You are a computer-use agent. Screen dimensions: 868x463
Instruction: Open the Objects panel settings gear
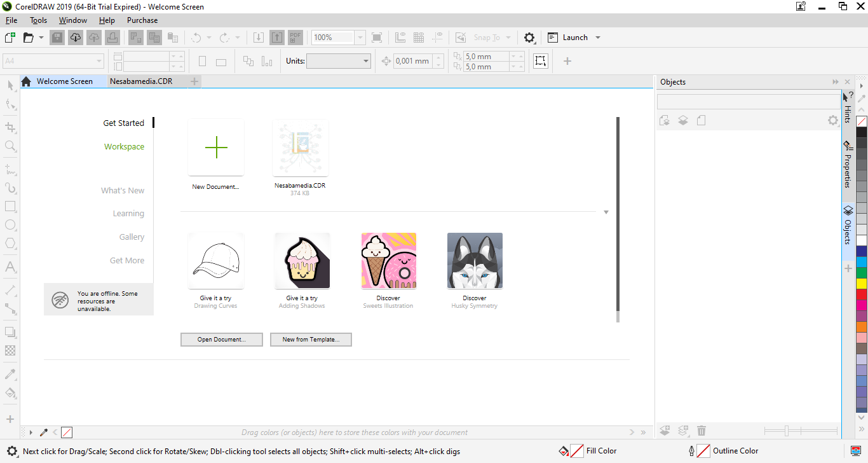pyautogui.click(x=832, y=120)
